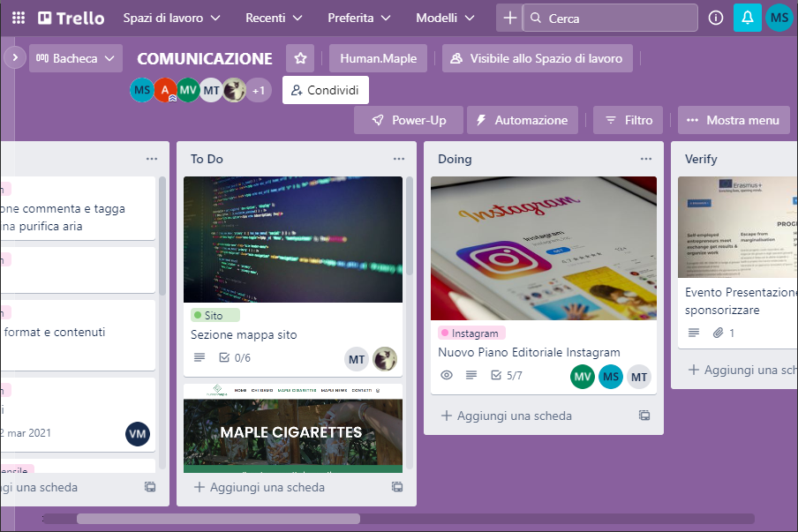This screenshot has width=798, height=532.
Task: Open Bacheca view switcher dropdown
Action: 75,58
